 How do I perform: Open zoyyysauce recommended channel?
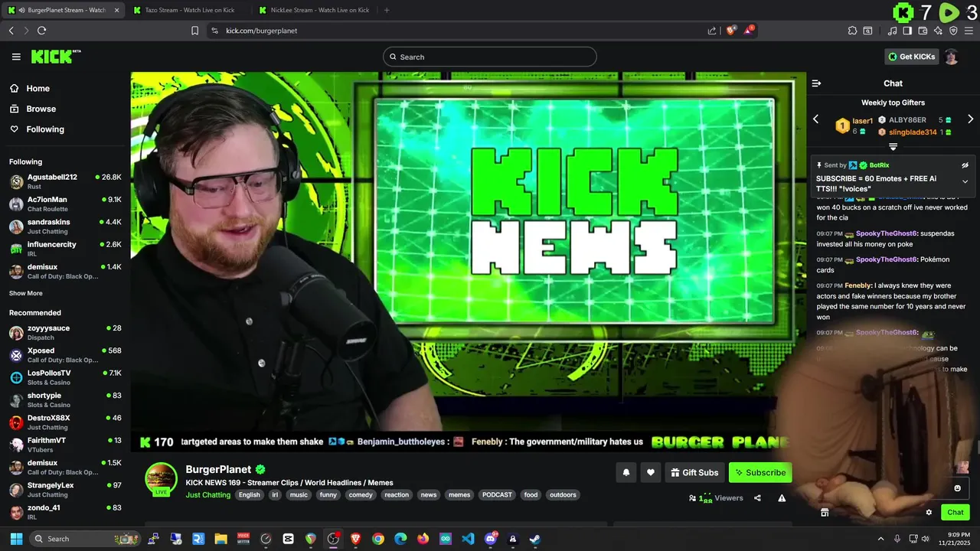65,332
